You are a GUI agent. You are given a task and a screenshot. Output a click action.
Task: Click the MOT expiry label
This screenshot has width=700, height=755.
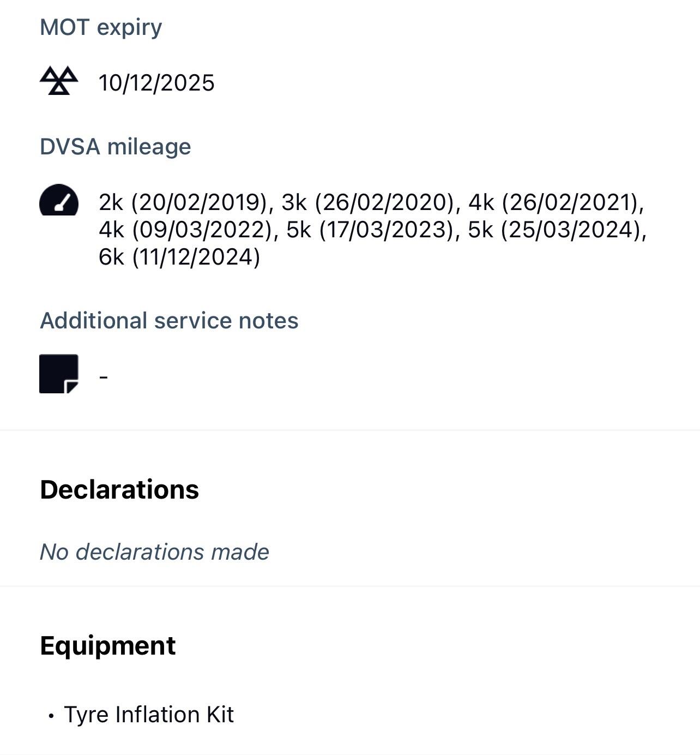click(x=101, y=27)
